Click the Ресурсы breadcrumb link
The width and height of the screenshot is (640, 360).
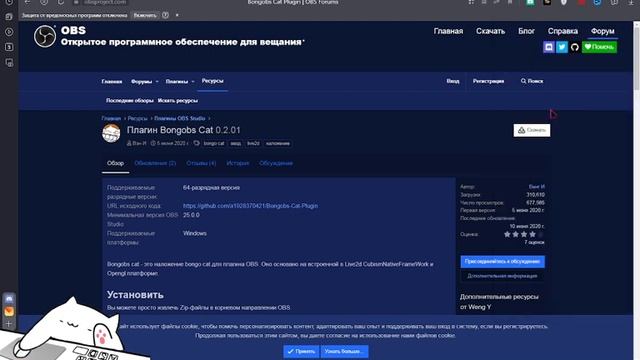tap(137, 118)
